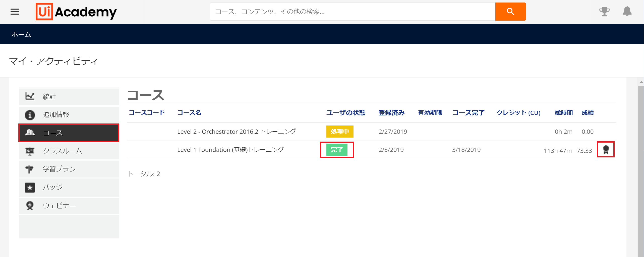This screenshot has height=257, width=644.
Task: Click the scrollbar up arrow
Action: pyautogui.click(x=641, y=82)
